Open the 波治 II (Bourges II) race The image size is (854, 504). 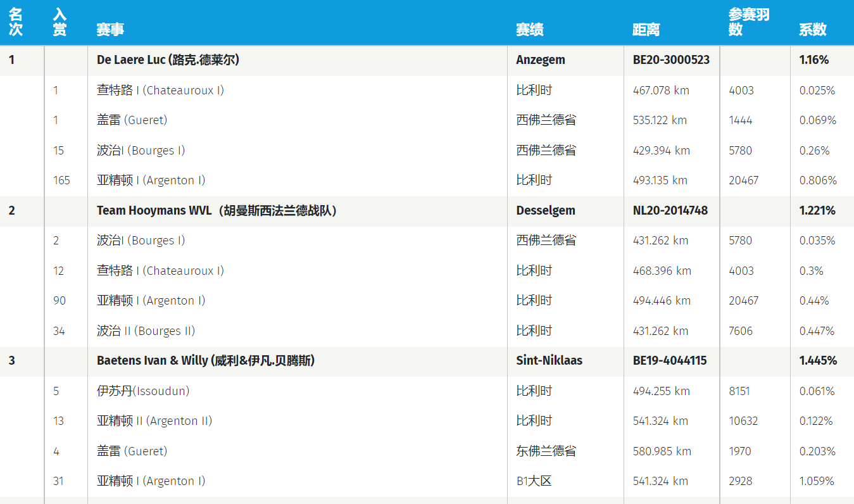(x=146, y=331)
